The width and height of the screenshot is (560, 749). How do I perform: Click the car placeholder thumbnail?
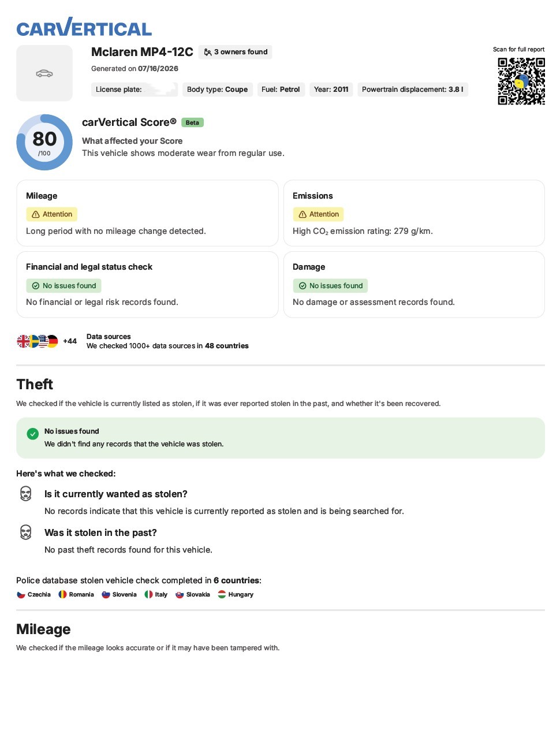(44, 73)
